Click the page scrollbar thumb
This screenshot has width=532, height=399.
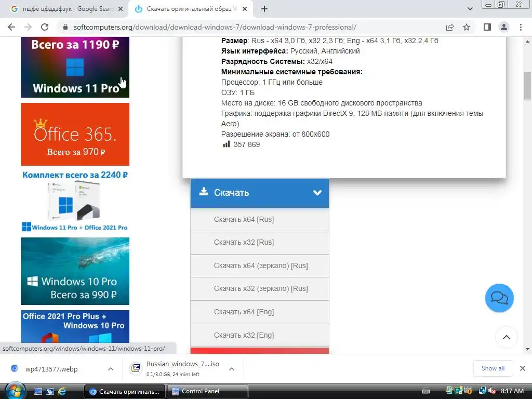(527, 86)
